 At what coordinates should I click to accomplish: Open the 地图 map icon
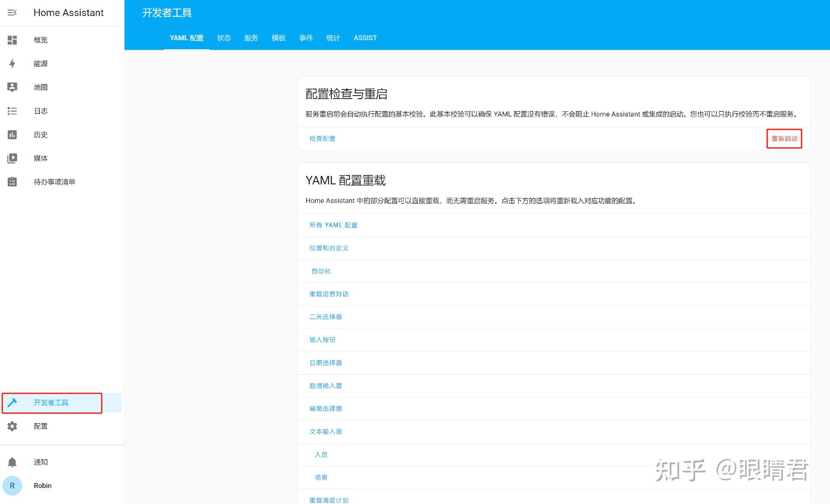pyautogui.click(x=12, y=87)
